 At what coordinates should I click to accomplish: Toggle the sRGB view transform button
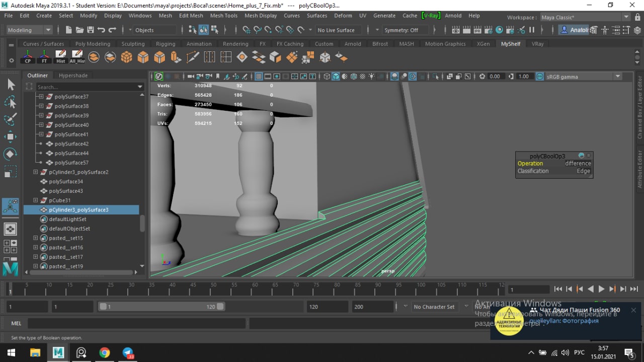[539, 77]
